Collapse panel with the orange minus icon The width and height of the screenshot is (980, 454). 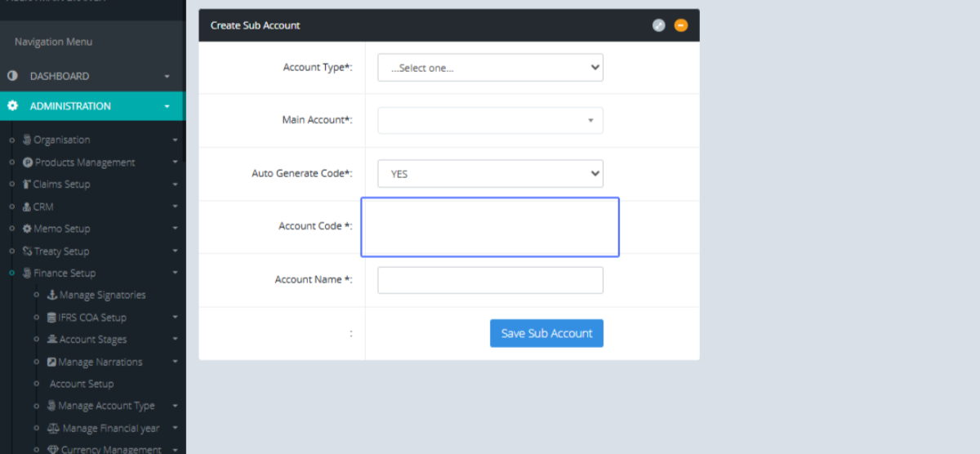[680, 25]
